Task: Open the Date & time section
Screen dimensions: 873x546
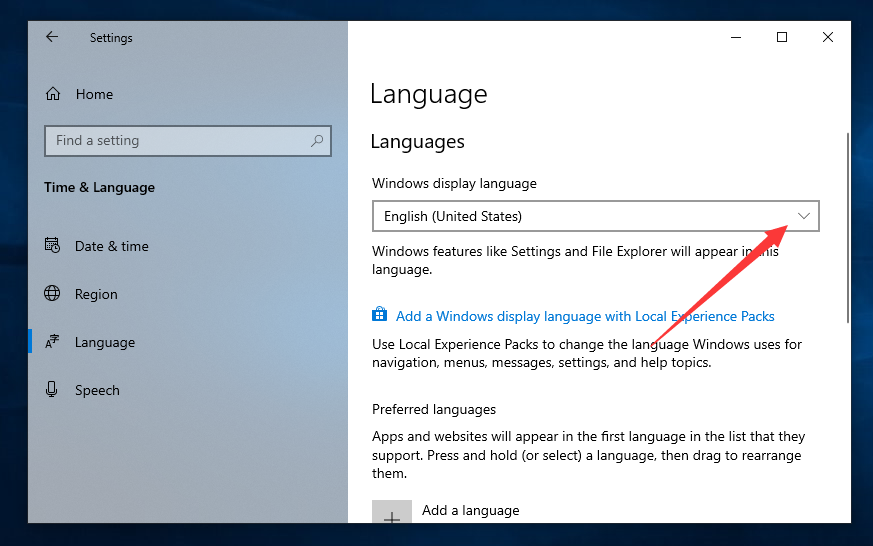Action: (x=112, y=246)
